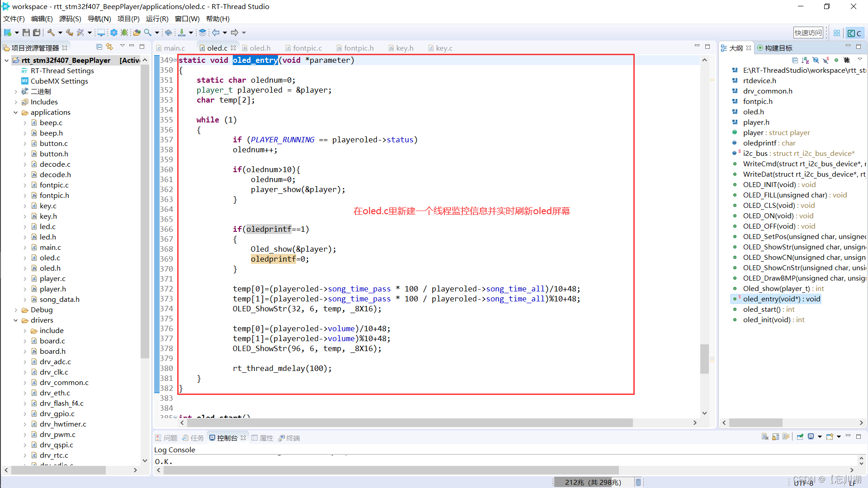Navigate back with the left arrow icon
The width and height of the screenshot is (868, 488).
216,33
